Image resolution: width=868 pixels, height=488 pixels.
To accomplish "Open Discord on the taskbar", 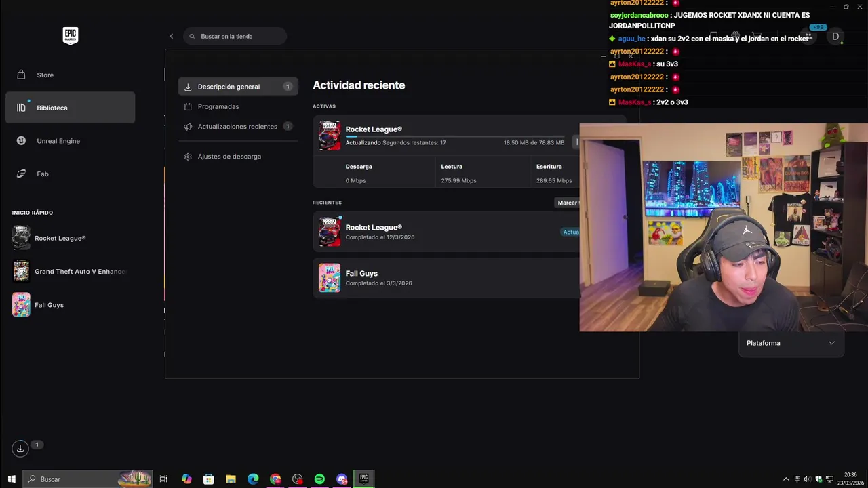I will (x=342, y=479).
